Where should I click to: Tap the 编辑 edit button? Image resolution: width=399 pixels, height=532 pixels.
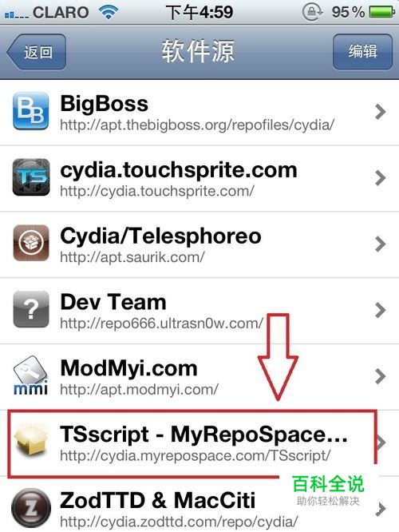362,52
